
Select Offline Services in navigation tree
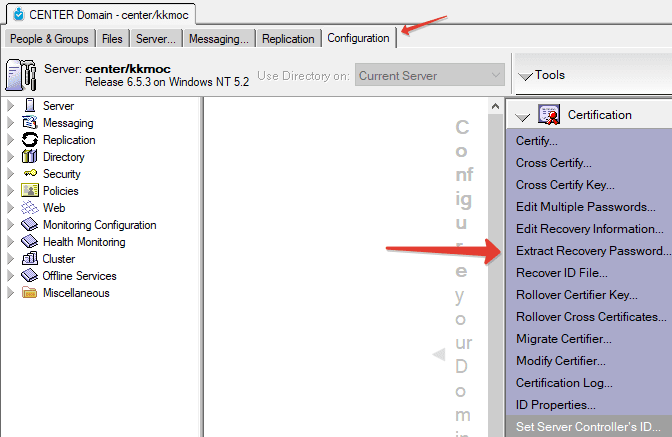coord(79,276)
